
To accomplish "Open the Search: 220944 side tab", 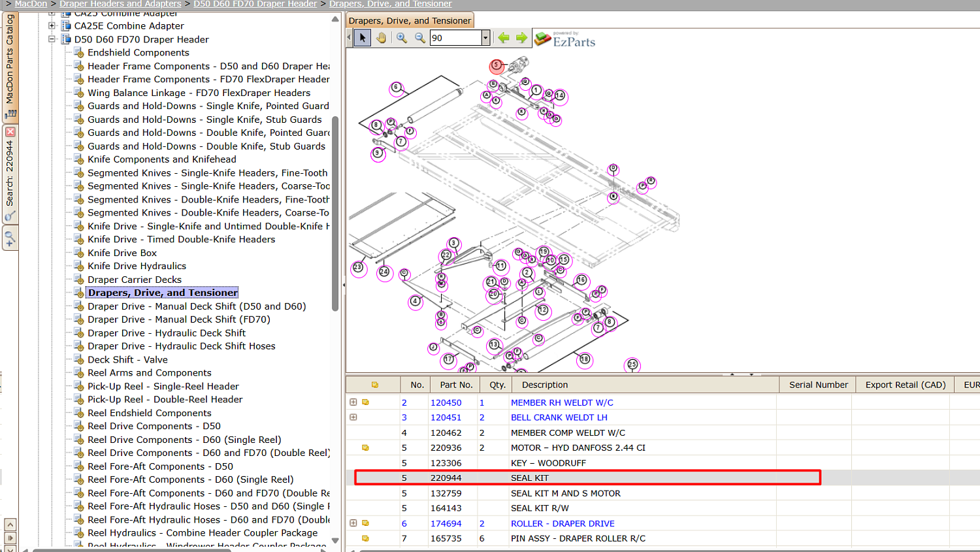I will (10, 173).
